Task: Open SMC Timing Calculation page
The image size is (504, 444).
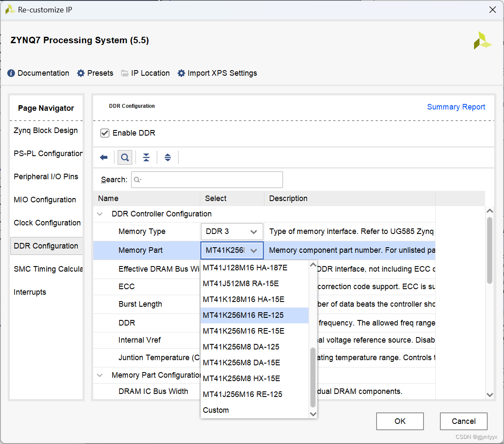Action: click(x=47, y=269)
